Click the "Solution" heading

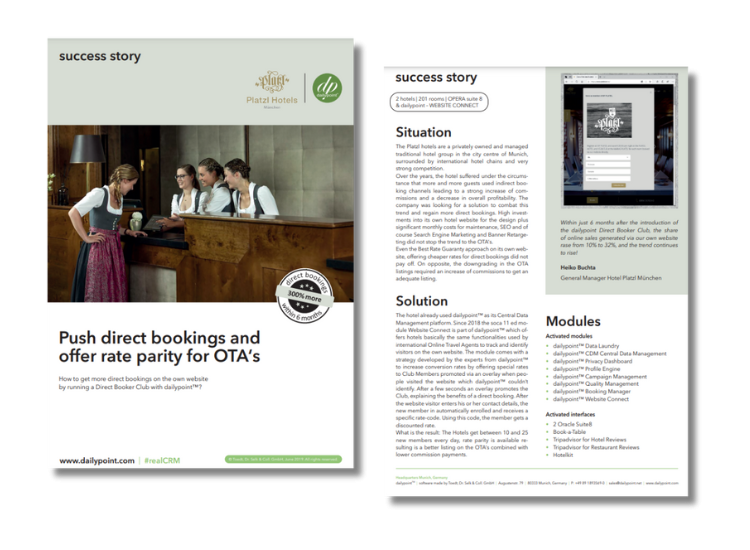click(421, 301)
